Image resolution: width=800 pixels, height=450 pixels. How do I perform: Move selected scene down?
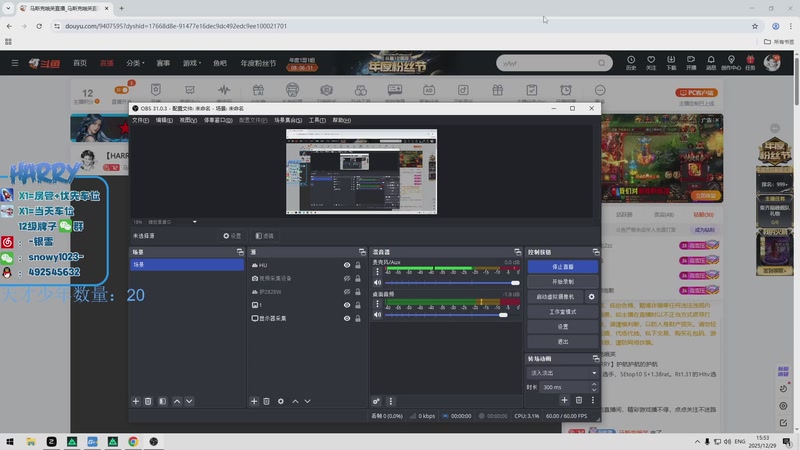tap(189, 402)
